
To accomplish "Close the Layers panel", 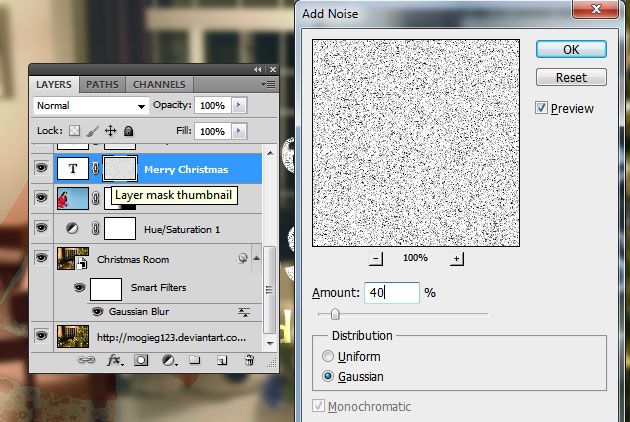I will 273,70.
